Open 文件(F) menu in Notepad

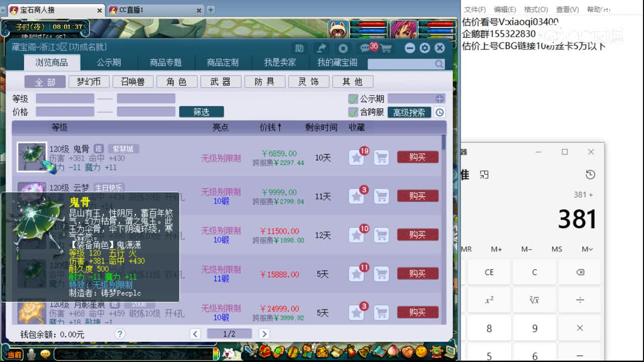(x=474, y=10)
